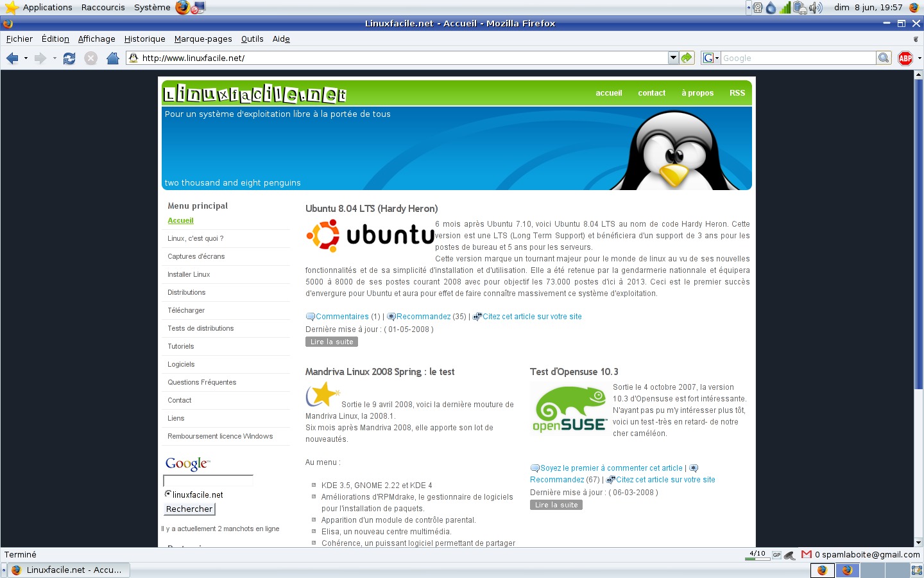Screen dimensions: 924x578
Task: Click the search magnifier icon
Action: point(884,58)
